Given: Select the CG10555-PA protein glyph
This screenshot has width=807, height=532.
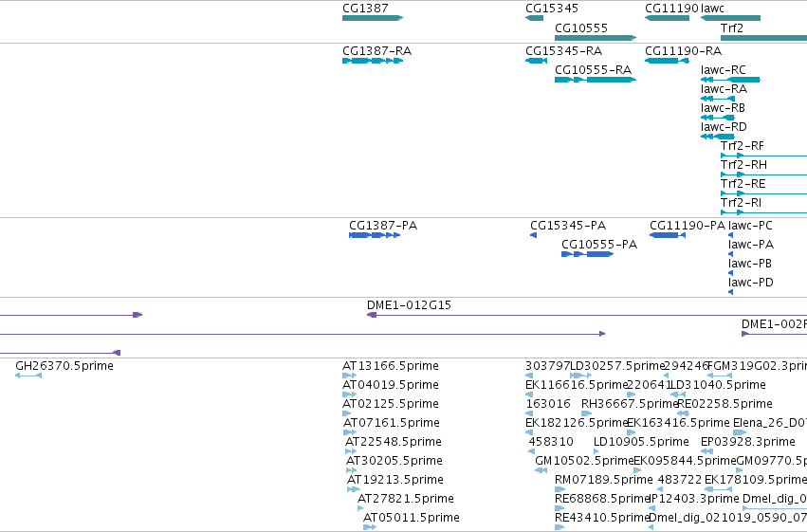Looking at the screenshot, I should (587, 254).
